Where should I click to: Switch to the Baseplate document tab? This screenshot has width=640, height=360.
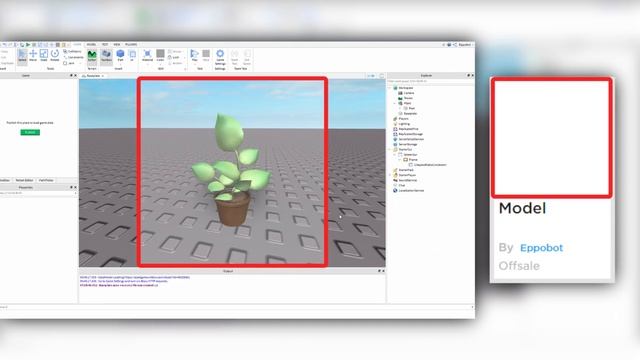[93, 76]
